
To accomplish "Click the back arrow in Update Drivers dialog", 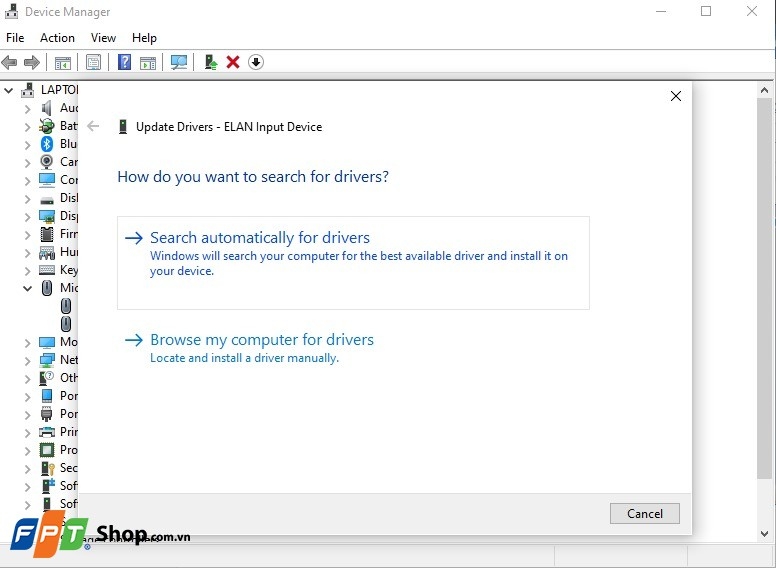I will (x=93, y=127).
